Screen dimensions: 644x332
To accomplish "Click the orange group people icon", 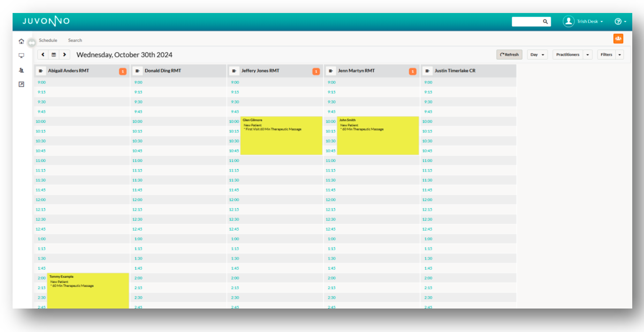I will (x=618, y=39).
